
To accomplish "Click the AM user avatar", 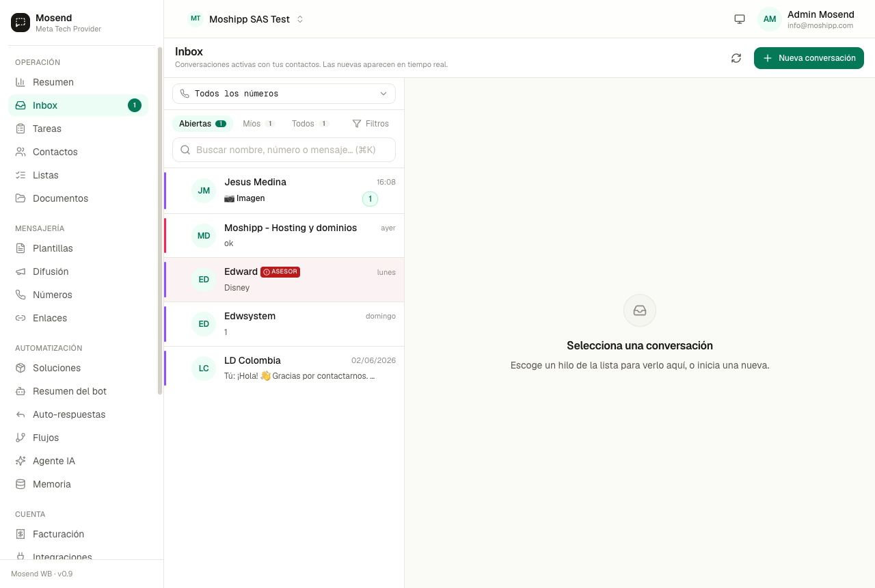I will (x=770, y=19).
